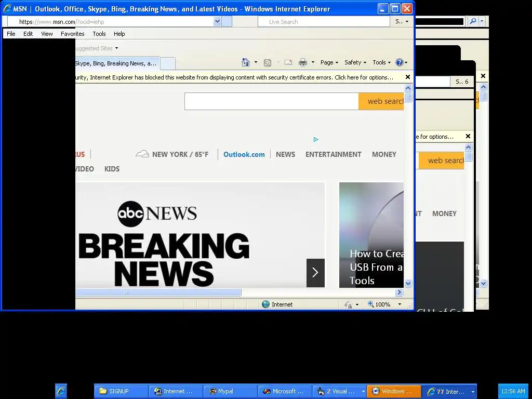Close the front window information bar
This screenshot has width=532, height=399.
[408, 77]
